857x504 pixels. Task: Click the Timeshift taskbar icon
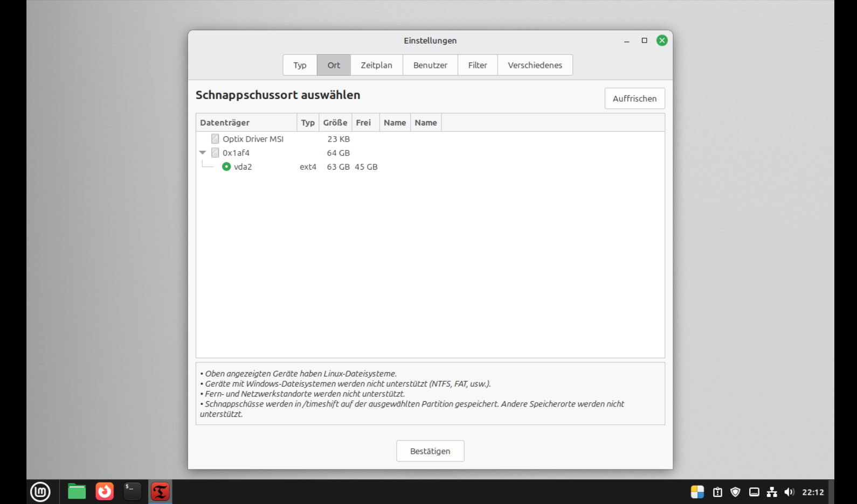pos(160,492)
